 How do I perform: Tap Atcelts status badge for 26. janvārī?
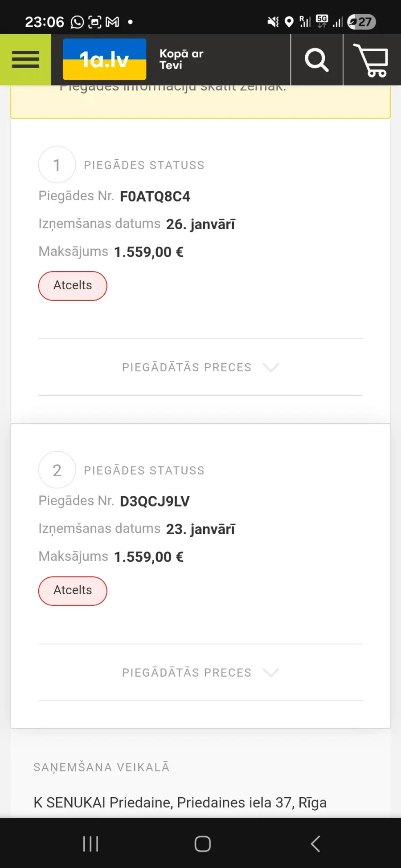coord(73,286)
